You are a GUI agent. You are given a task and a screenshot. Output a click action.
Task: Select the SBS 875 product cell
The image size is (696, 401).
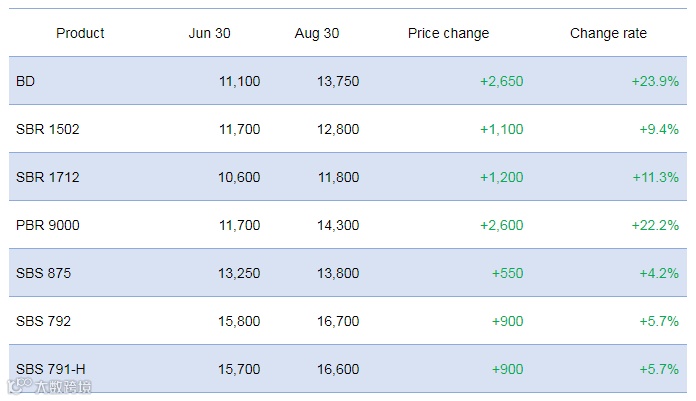(x=44, y=273)
